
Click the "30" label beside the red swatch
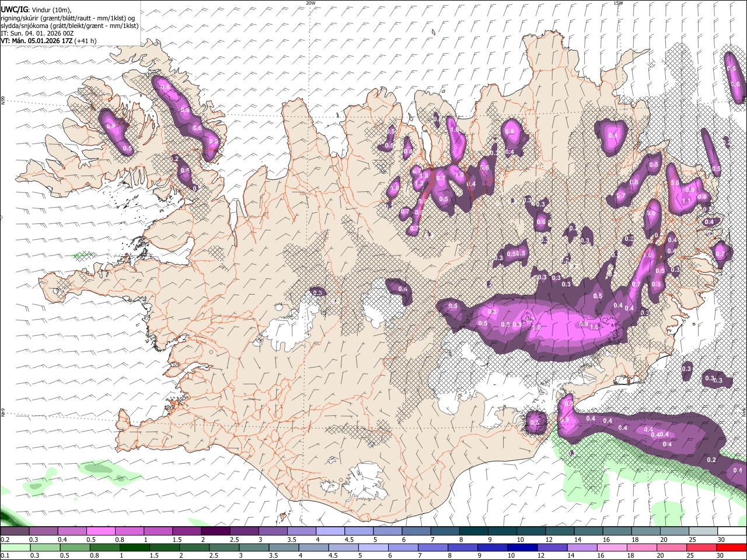point(721,556)
